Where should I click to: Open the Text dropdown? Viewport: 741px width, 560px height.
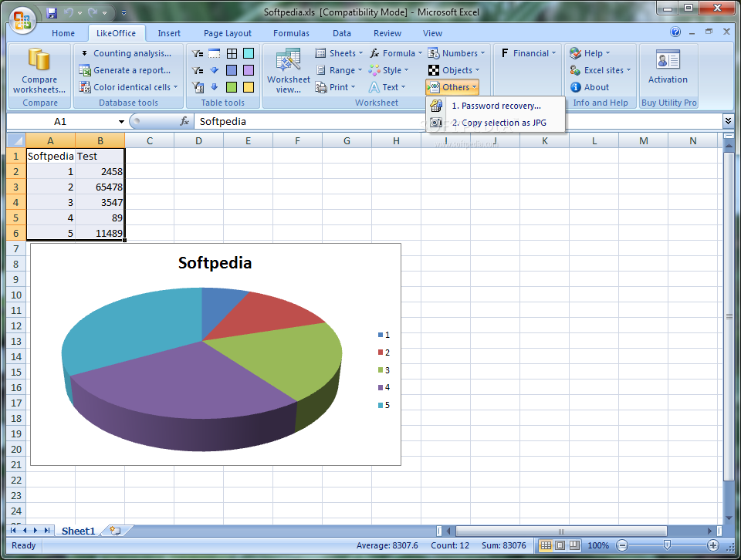(387, 87)
